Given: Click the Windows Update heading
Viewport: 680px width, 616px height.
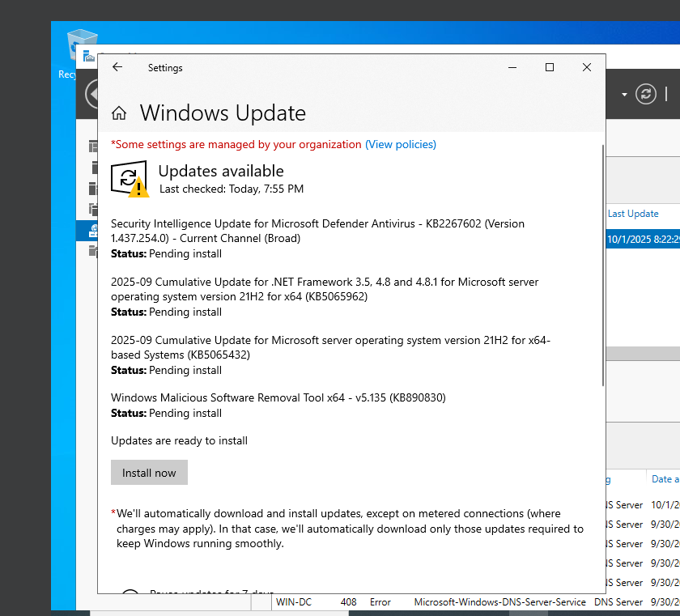Looking at the screenshot, I should click(x=223, y=113).
